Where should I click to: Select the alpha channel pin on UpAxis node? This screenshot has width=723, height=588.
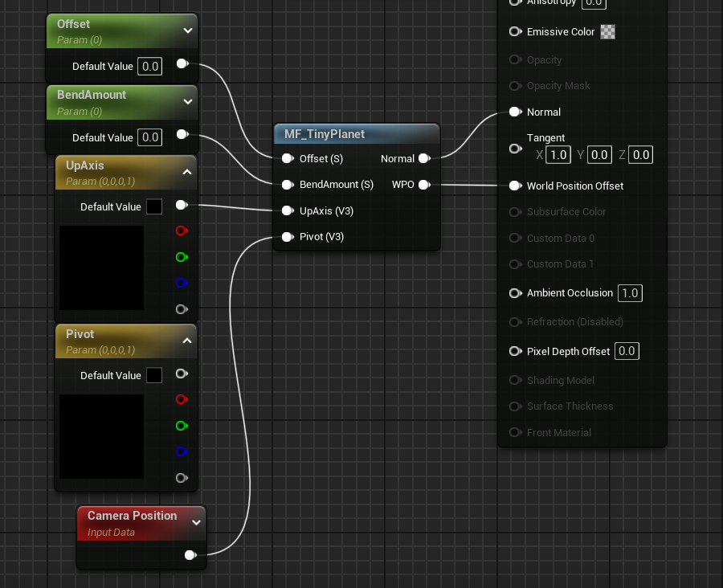pyautogui.click(x=182, y=309)
